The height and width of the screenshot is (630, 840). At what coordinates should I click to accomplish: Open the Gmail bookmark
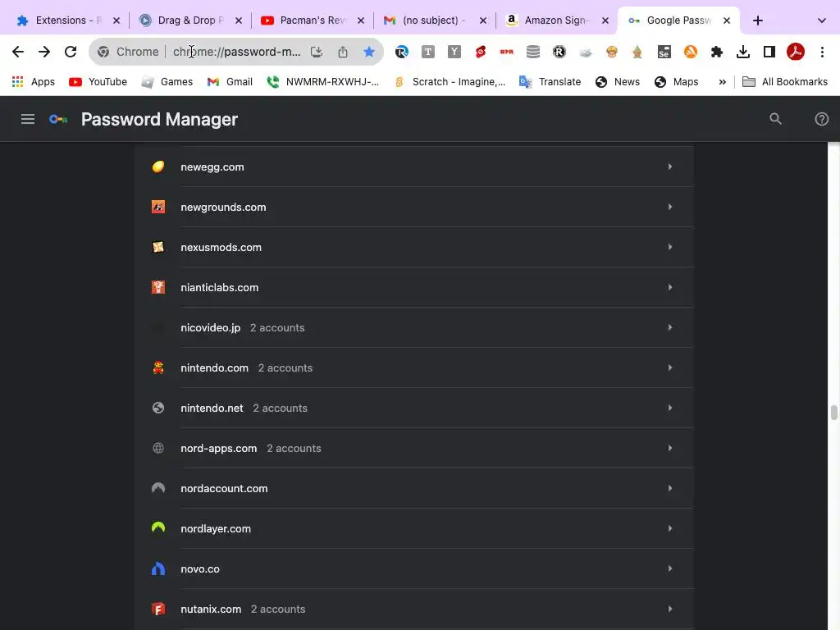(230, 81)
